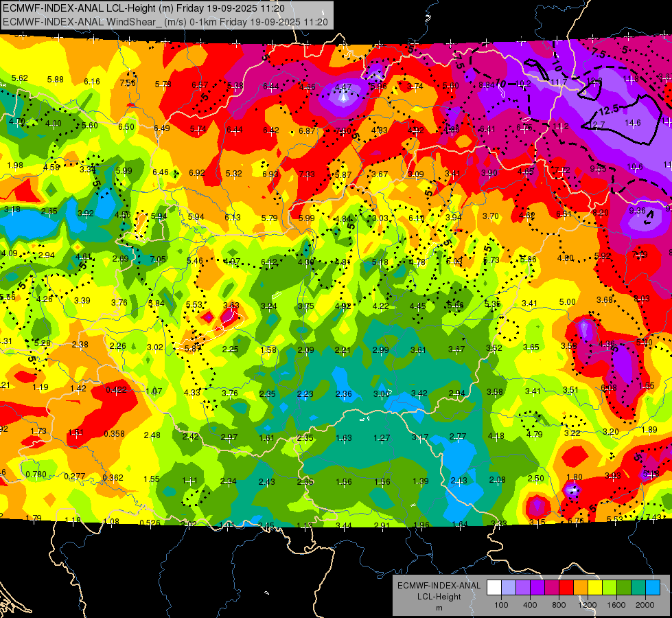672x618 pixels.
Task: Click the wind shear value 7.05
Action: pyautogui.click(x=158, y=260)
